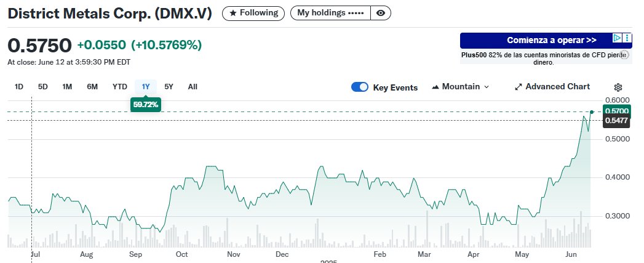This screenshot has width=644, height=263.
Task: Click the latest price endpoint dot
Action: (592, 112)
